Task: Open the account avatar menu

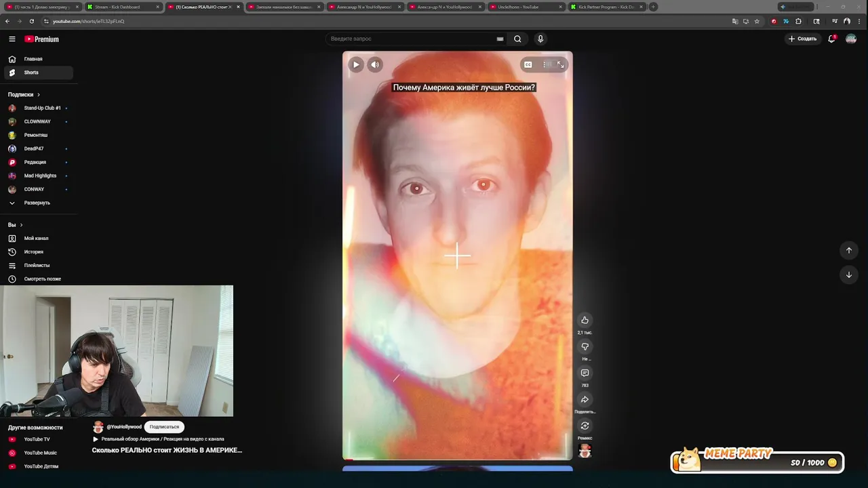Action: (850, 39)
